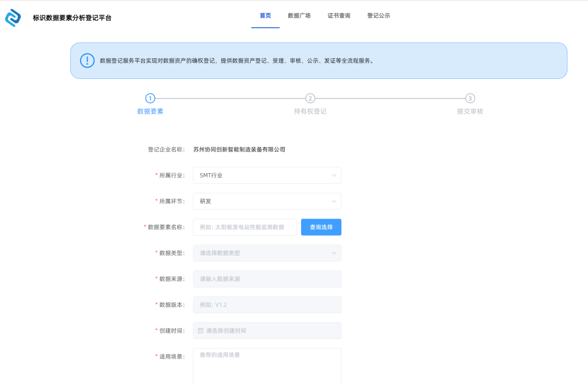Click the exclamation info icon in the banner
This screenshot has height=385, width=588.
(87, 60)
